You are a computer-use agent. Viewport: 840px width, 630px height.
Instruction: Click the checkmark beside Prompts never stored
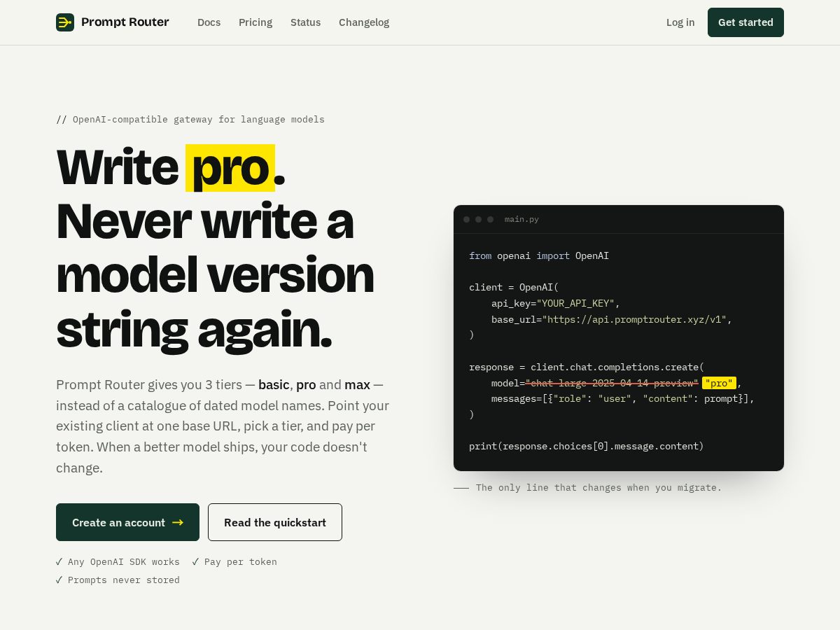59,580
